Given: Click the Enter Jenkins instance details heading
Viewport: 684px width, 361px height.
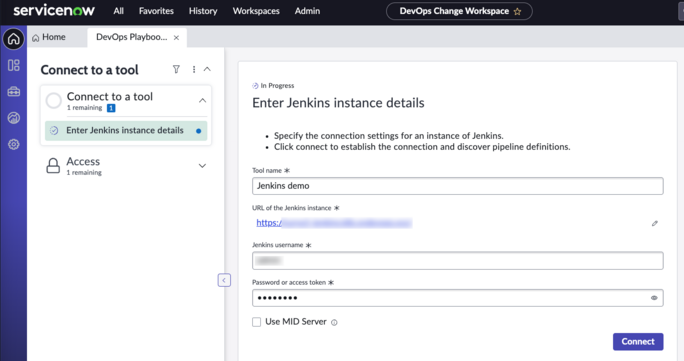Looking at the screenshot, I should 338,102.
